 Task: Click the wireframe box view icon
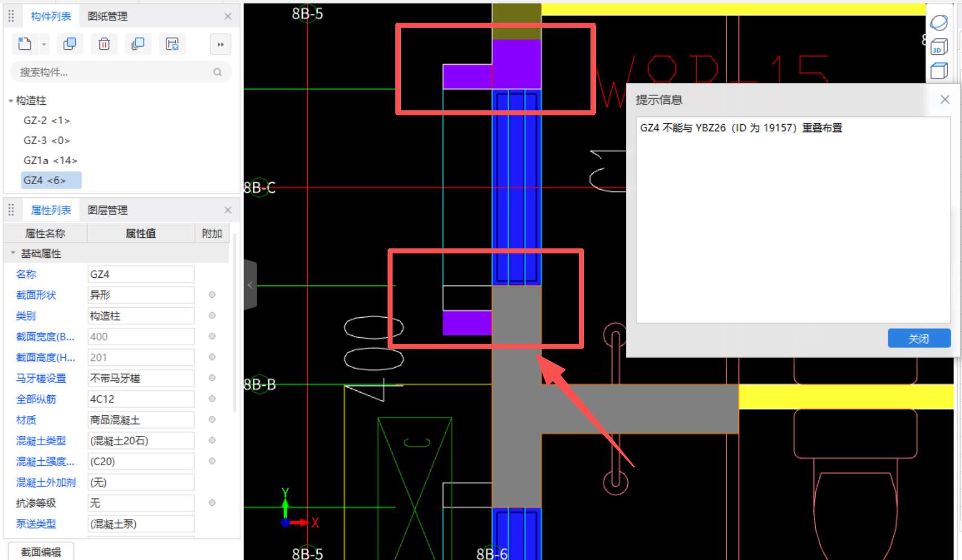[939, 71]
